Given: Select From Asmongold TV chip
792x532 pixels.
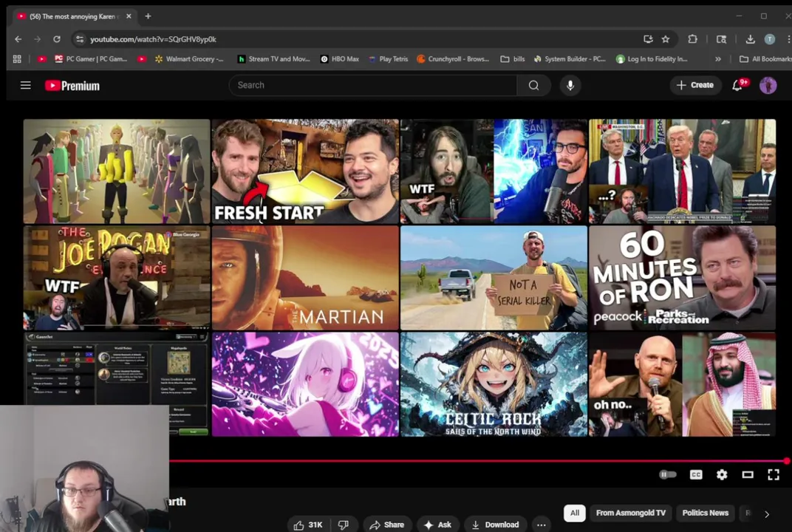Looking at the screenshot, I should coord(631,513).
